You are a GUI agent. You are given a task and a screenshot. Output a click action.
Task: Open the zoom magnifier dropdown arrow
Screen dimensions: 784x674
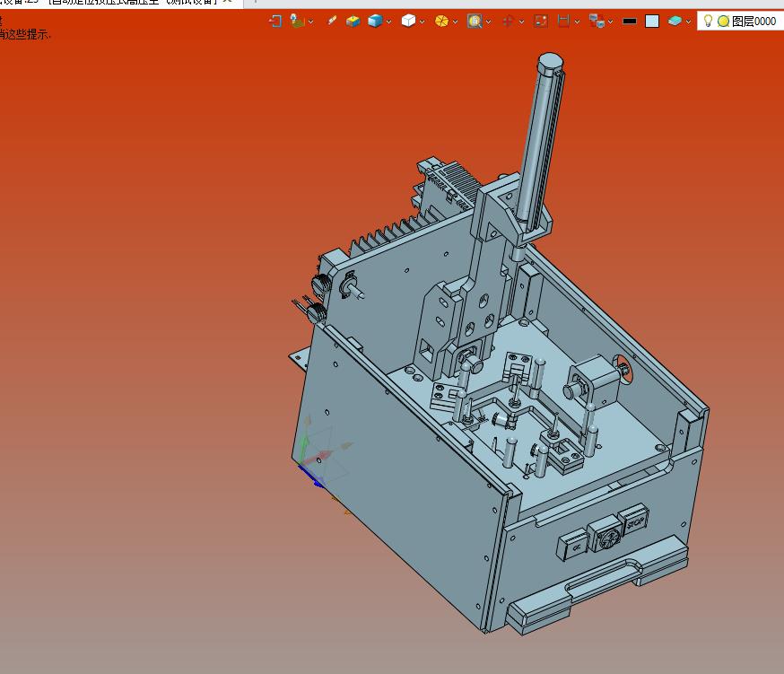tap(489, 22)
